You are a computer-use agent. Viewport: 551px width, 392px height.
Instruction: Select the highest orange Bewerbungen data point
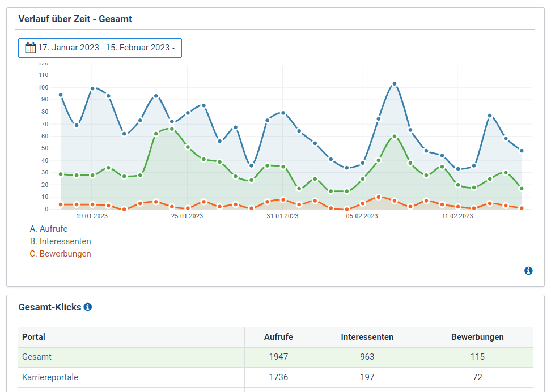click(x=379, y=197)
